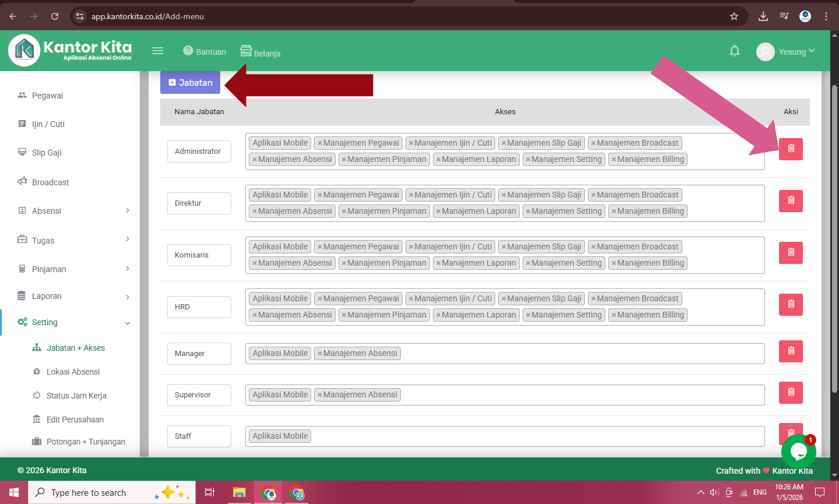
Task: Open the notification bell
Action: point(735,51)
